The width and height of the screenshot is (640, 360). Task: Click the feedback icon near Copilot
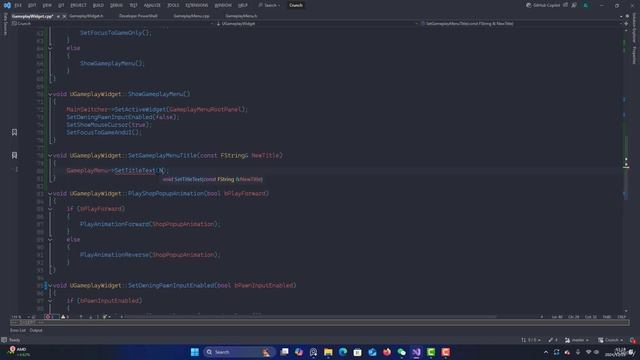point(574,5)
